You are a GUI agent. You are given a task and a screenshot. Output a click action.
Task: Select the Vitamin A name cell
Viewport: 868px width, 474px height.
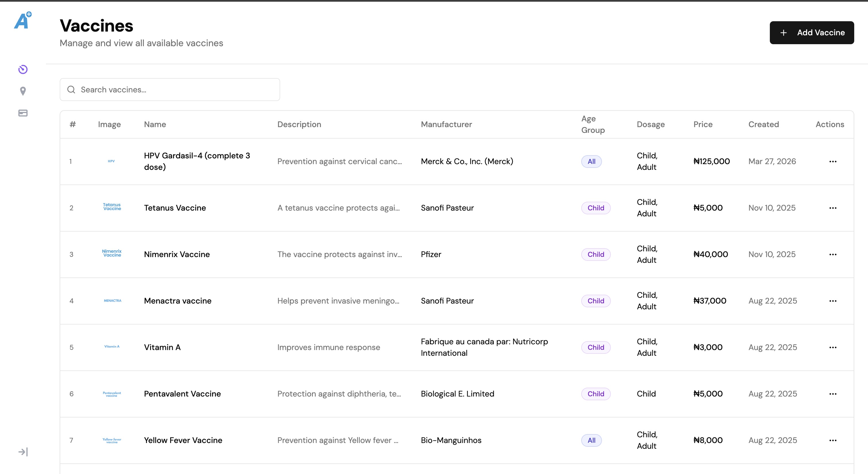pyautogui.click(x=162, y=347)
